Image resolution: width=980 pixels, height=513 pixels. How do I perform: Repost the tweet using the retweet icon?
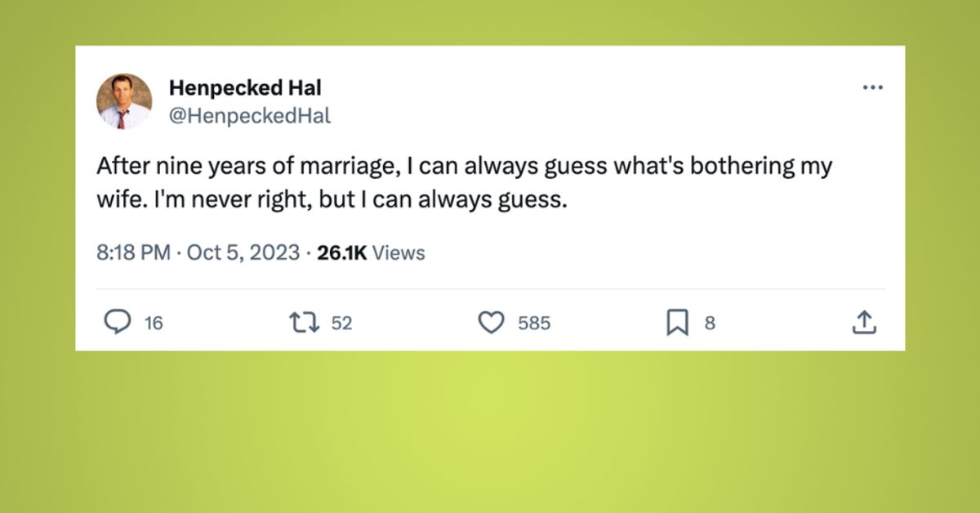pos(307,323)
